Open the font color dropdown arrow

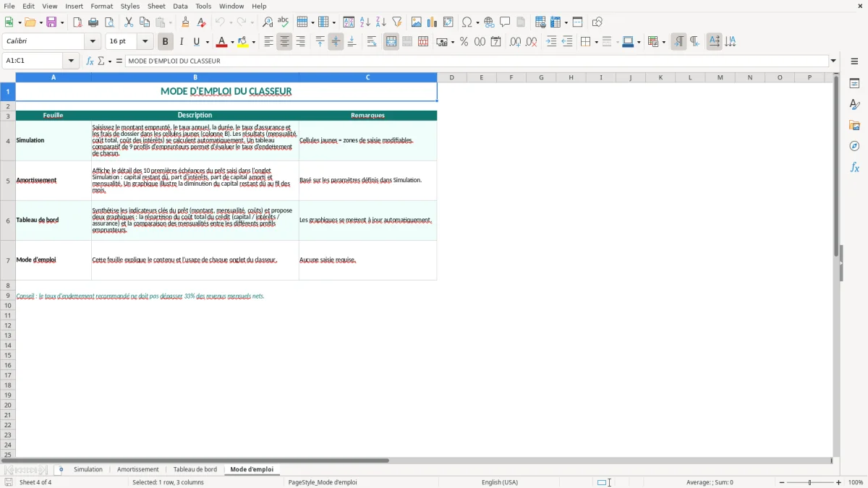coord(232,42)
